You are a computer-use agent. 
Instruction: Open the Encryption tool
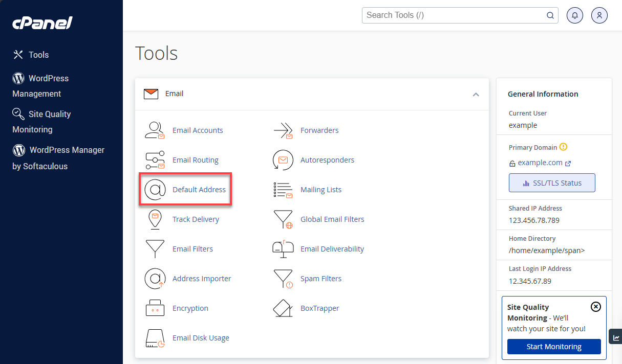[x=190, y=308]
